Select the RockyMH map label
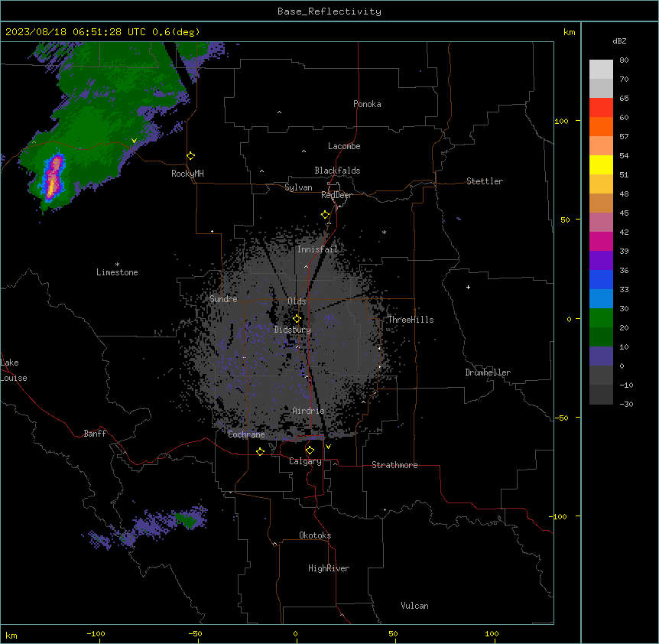 [187, 174]
